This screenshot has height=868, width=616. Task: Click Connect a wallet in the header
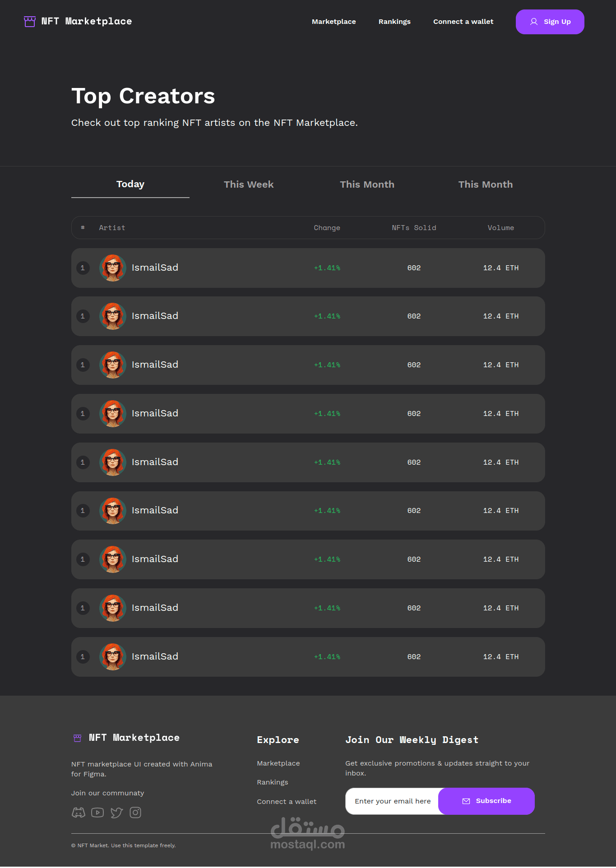[463, 22]
